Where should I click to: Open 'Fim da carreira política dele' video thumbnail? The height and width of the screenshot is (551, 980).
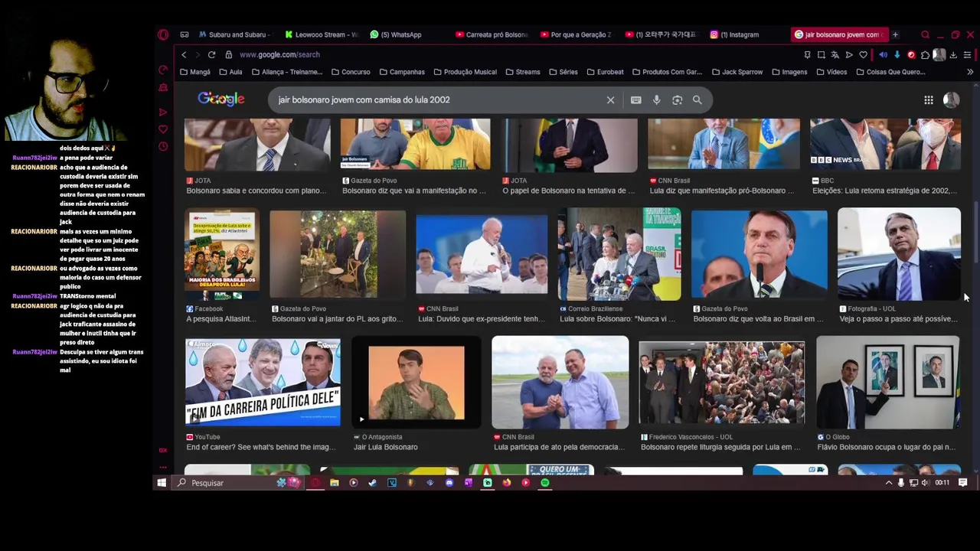263,382
